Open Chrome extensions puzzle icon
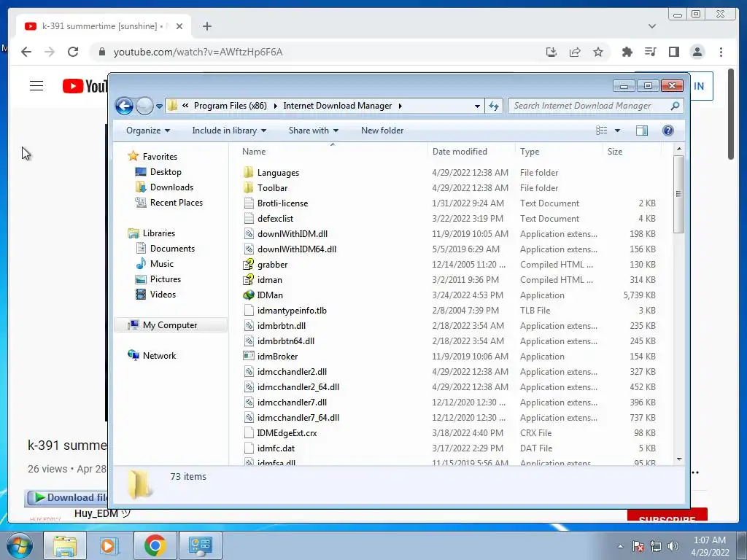Image resolution: width=747 pixels, height=560 pixels. (627, 52)
